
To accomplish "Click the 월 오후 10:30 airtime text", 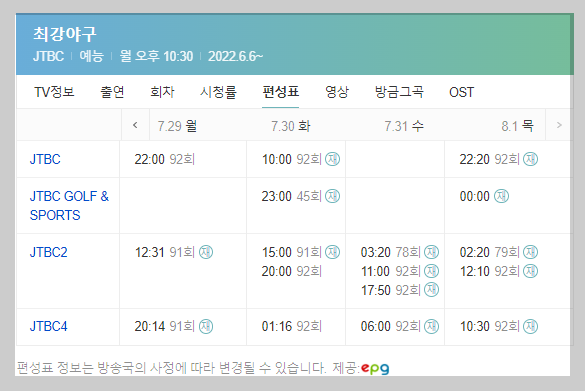I will click(156, 56).
